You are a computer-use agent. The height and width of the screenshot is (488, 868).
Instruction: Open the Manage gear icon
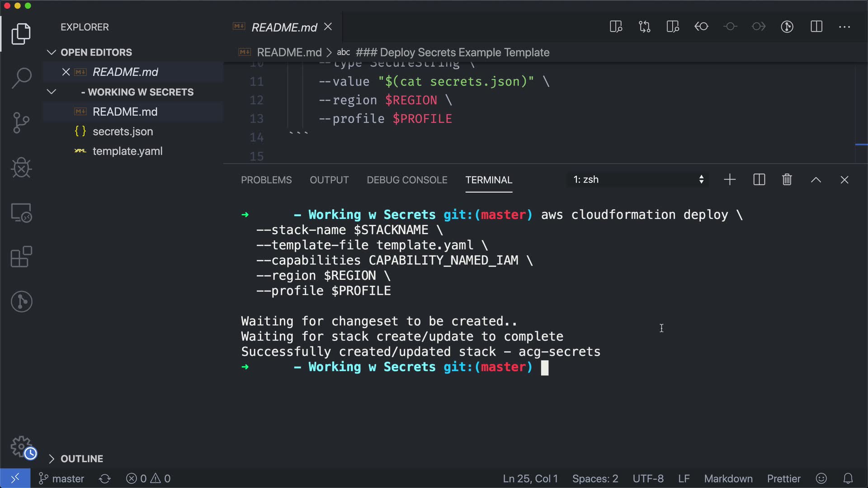click(x=21, y=446)
